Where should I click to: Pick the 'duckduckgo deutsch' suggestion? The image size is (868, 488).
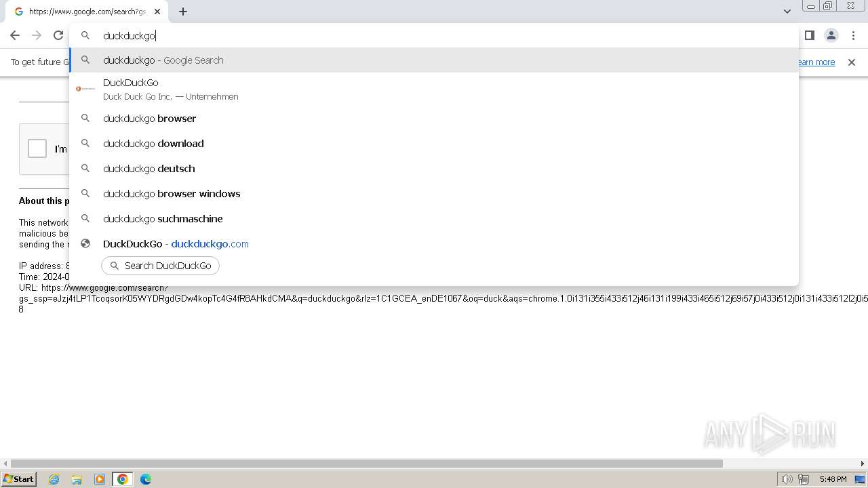click(434, 169)
